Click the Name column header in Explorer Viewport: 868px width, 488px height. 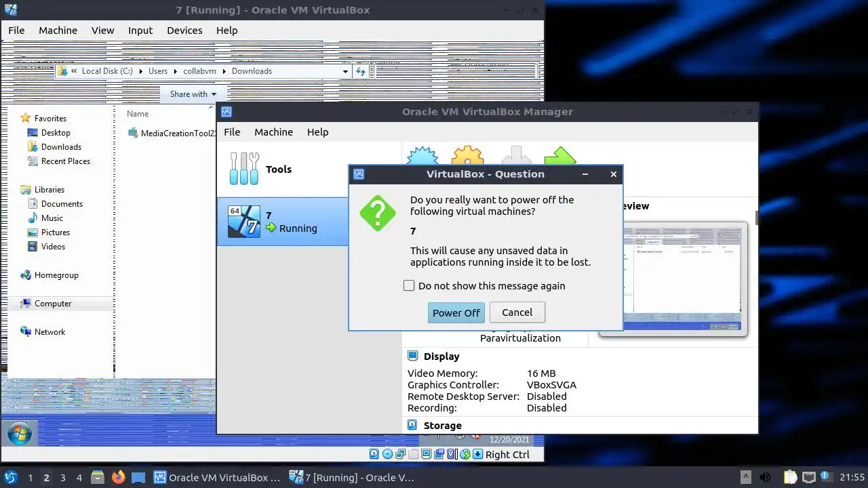[x=138, y=114]
